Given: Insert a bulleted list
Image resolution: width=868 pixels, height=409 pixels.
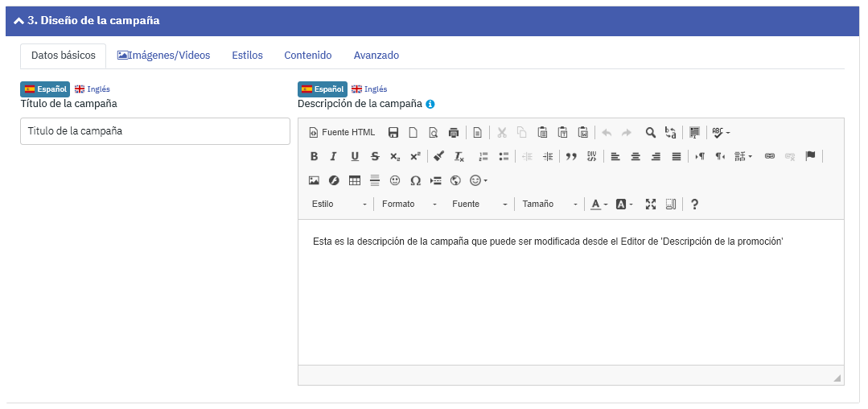Looking at the screenshot, I should tap(504, 156).
